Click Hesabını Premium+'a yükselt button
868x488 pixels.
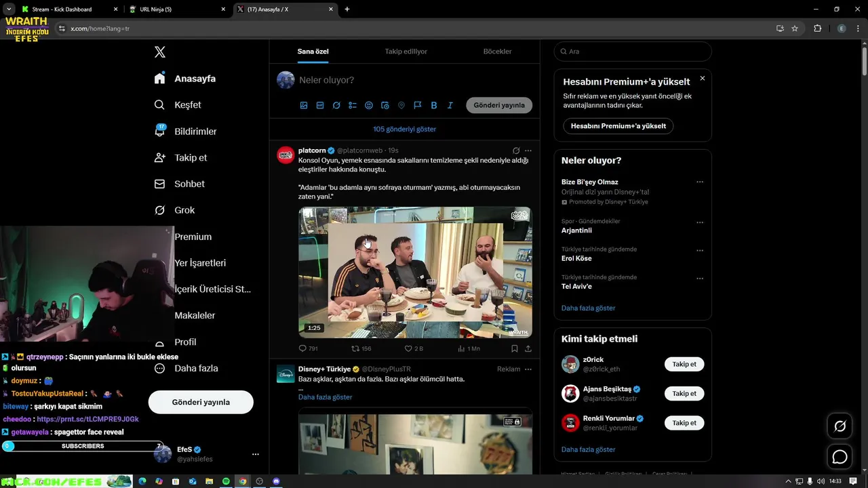tap(618, 126)
